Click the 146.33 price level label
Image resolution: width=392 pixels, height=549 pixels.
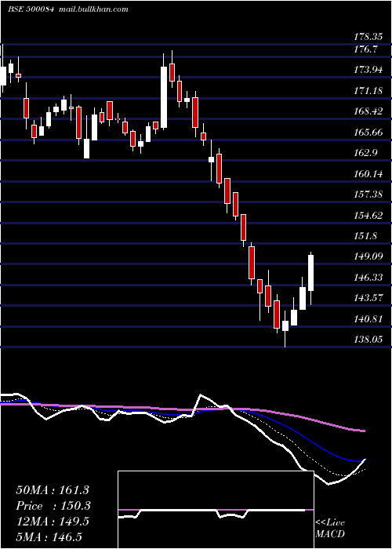click(x=368, y=278)
